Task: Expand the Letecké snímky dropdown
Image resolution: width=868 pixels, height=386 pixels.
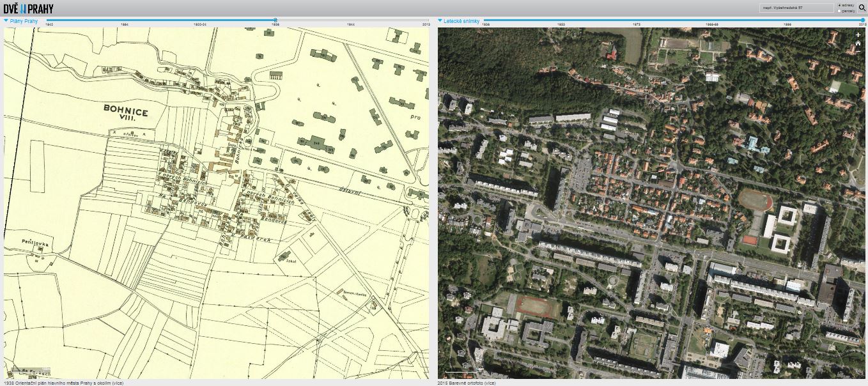Action: click(x=440, y=20)
